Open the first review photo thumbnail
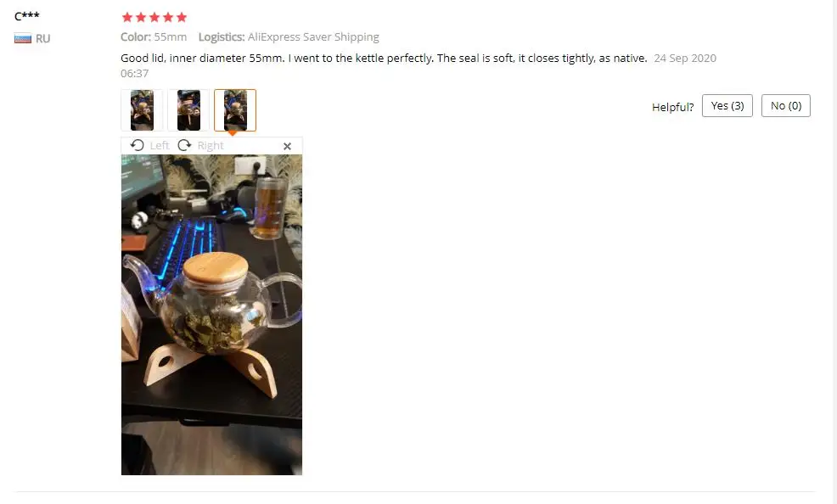This screenshot has height=504, width=837. point(142,109)
